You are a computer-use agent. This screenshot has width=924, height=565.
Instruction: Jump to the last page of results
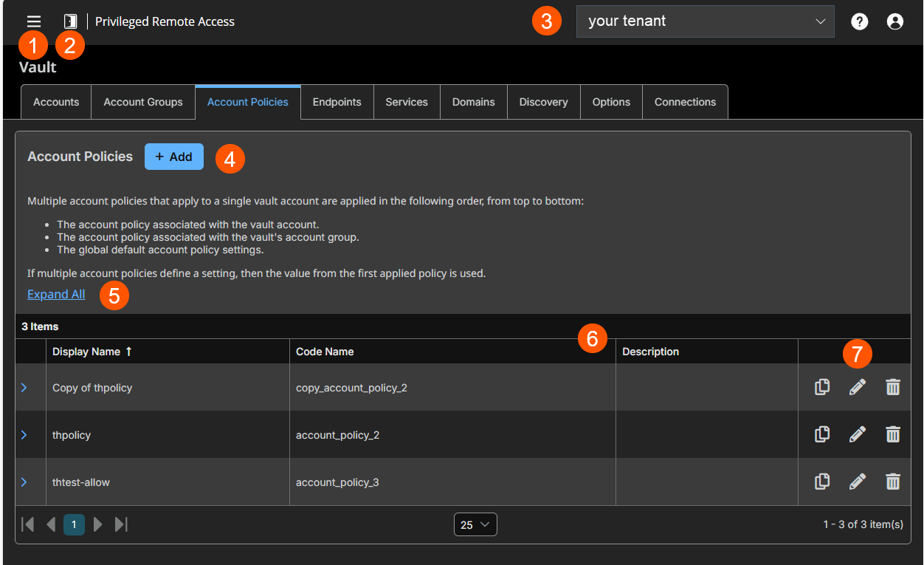point(120,524)
